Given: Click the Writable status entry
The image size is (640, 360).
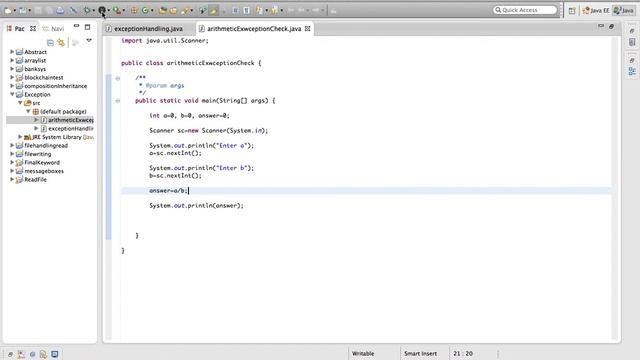Looking at the screenshot, I should point(363,353).
